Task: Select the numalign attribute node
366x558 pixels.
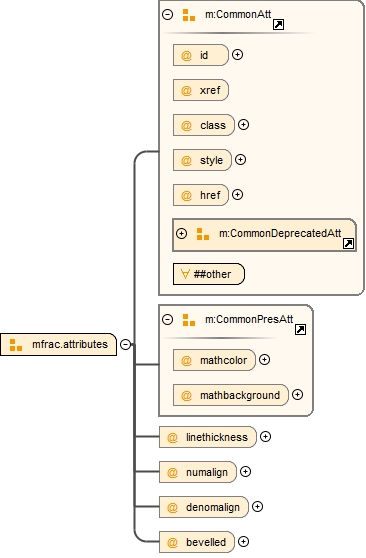Action: click(x=198, y=472)
